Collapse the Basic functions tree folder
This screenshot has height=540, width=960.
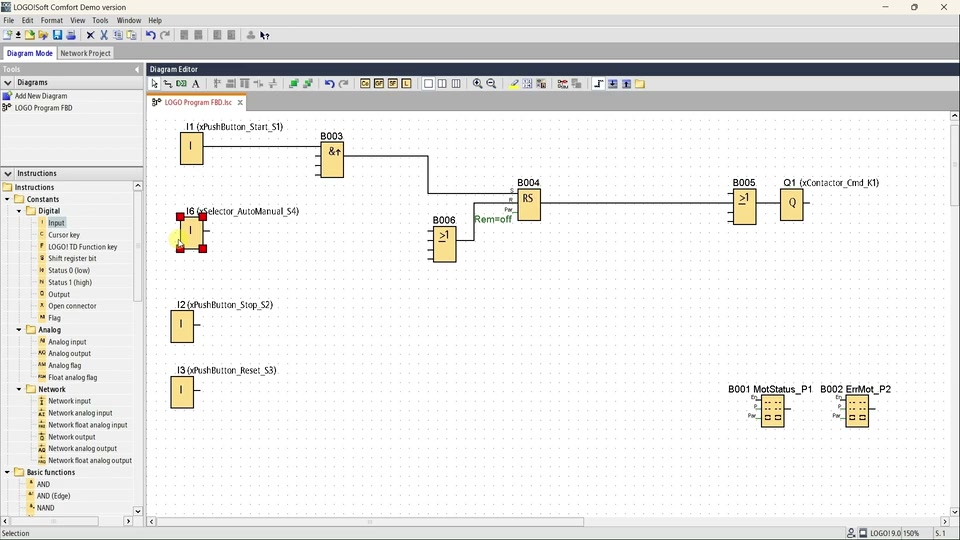click(x=7, y=472)
